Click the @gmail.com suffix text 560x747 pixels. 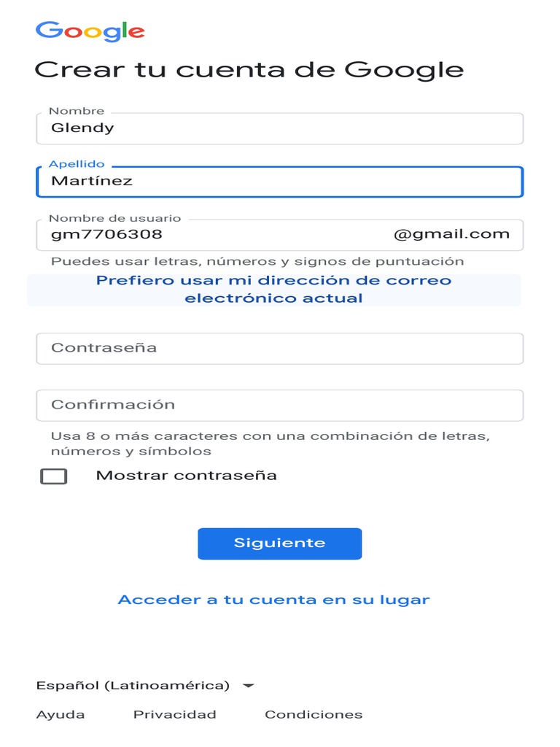click(451, 235)
